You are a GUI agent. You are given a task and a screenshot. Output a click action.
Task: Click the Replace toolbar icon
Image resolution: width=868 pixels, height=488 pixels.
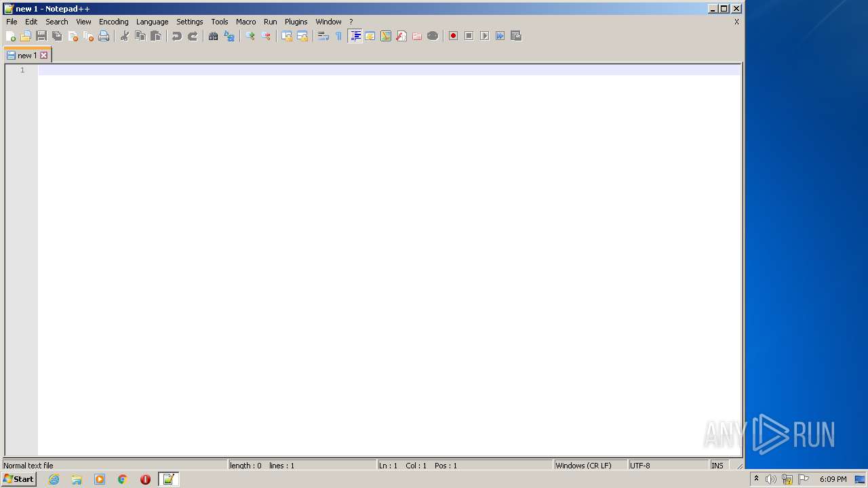pos(229,36)
